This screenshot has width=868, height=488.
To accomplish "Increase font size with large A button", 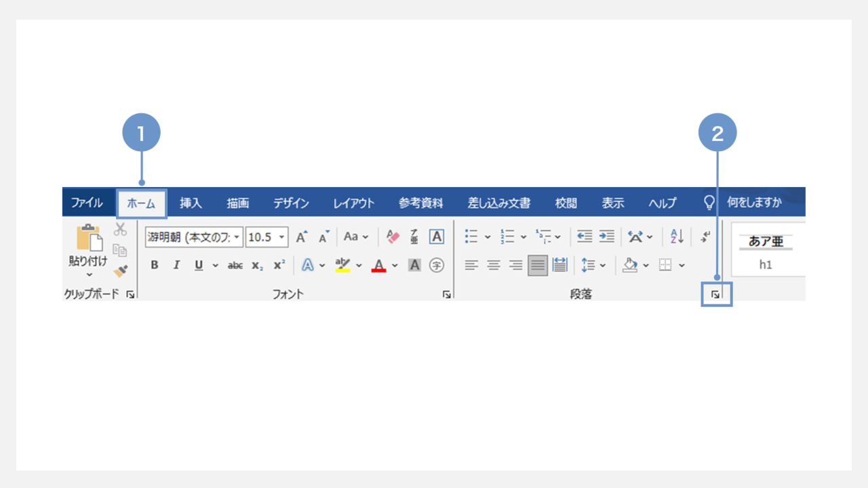I will (x=302, y=237).
